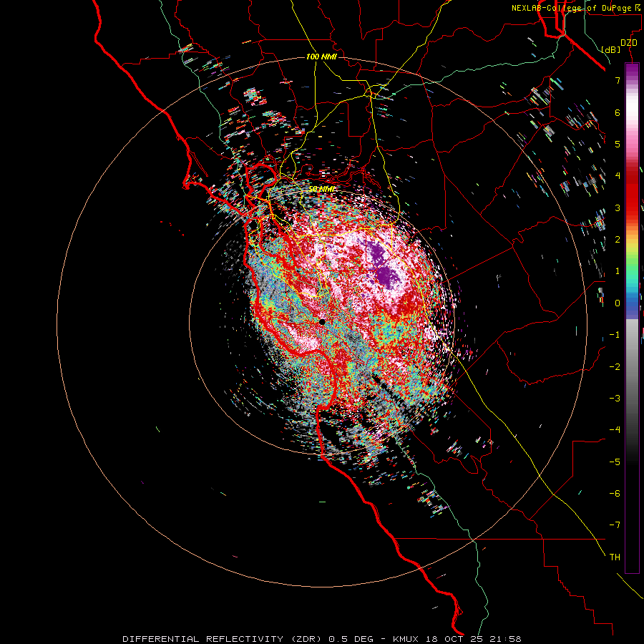Click the 4 tick label on color scale

[x=618, y=176]
